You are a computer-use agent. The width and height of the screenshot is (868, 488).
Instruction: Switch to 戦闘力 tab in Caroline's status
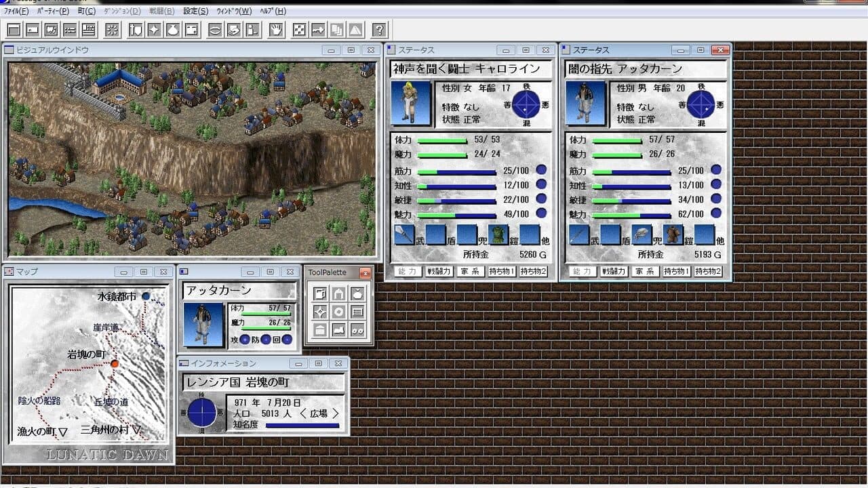pyautogui.click(x=439, y=271)
